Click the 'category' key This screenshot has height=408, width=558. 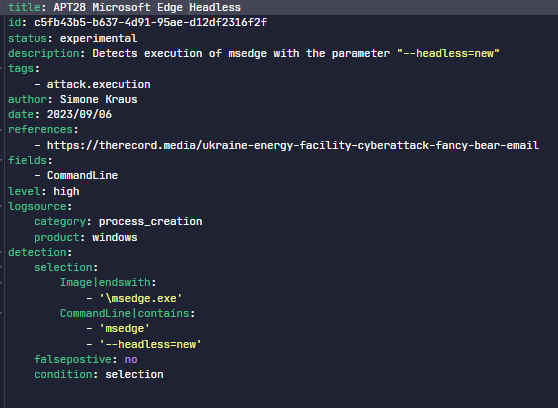coord(60,221)
